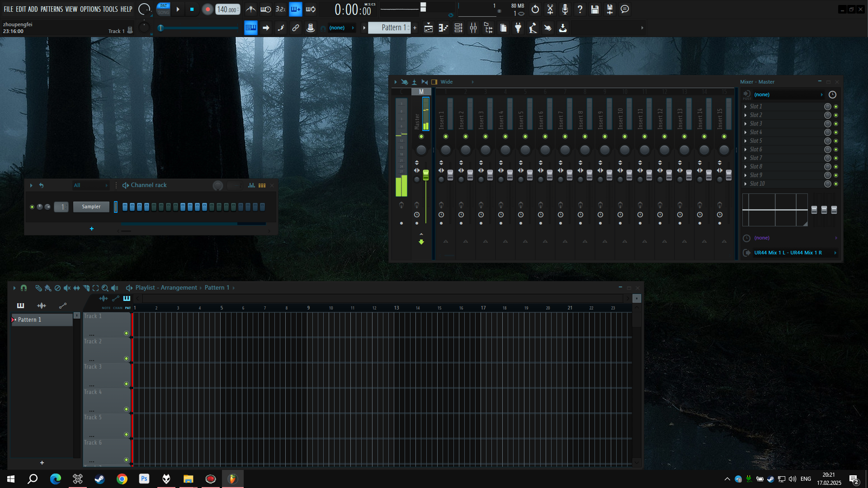Click the one-click audio recording microphone icon
The image size is (868, 488).
click(x=565, y=9)
